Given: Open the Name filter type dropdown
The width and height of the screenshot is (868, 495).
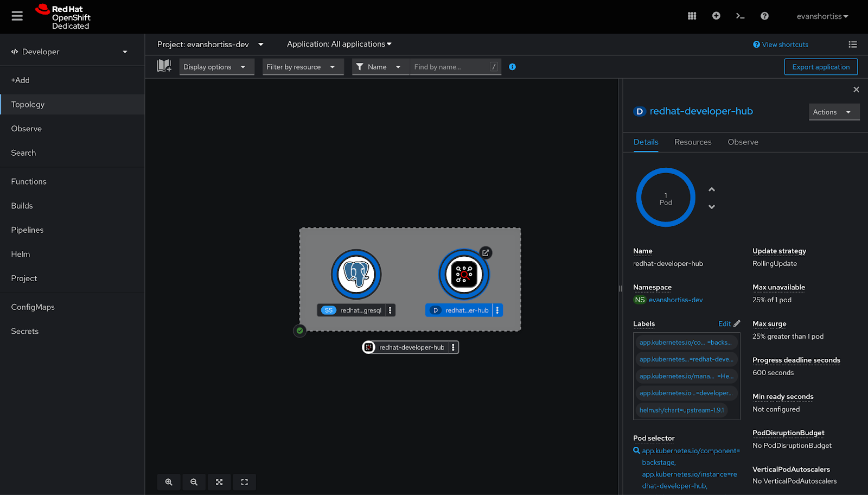Looking at the screenshot, I should [380, 67].
